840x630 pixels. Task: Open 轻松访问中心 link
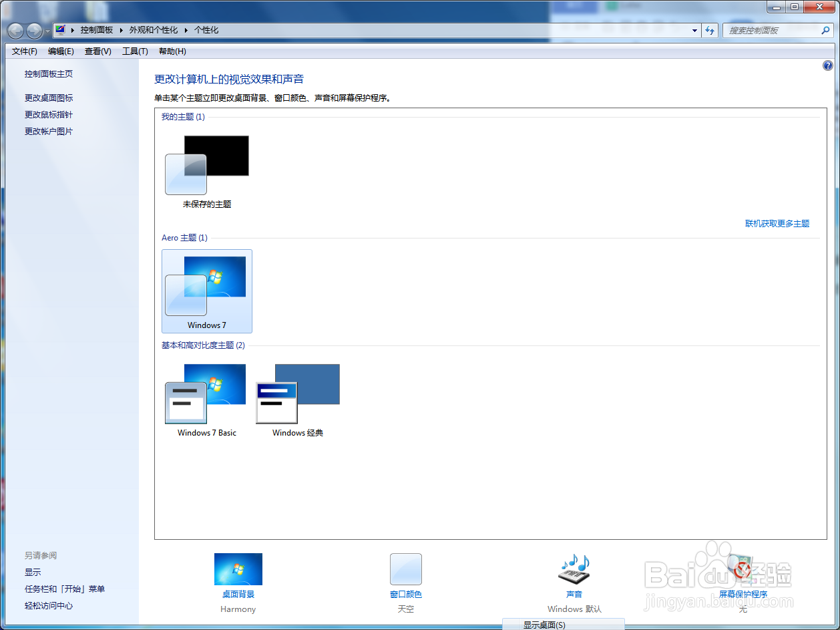(x=49, y=606)
